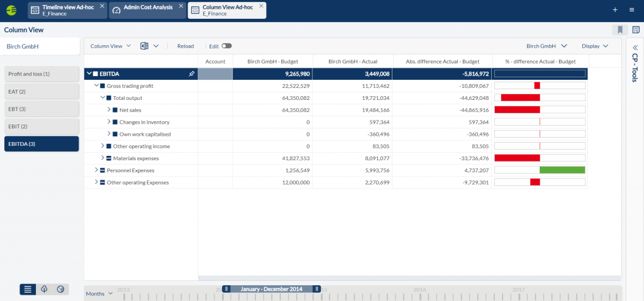Viewport: 644px width, 301px height.
Task: Click the Personnel Expenses green difference bar
Action: pos(562,170)
